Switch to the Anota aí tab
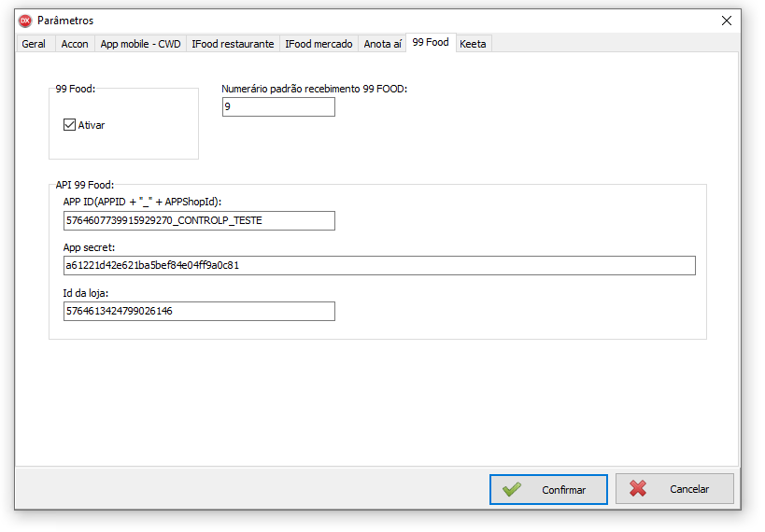Screen dimensions: 765x532 pyautogui.click(x=383, y=44)
